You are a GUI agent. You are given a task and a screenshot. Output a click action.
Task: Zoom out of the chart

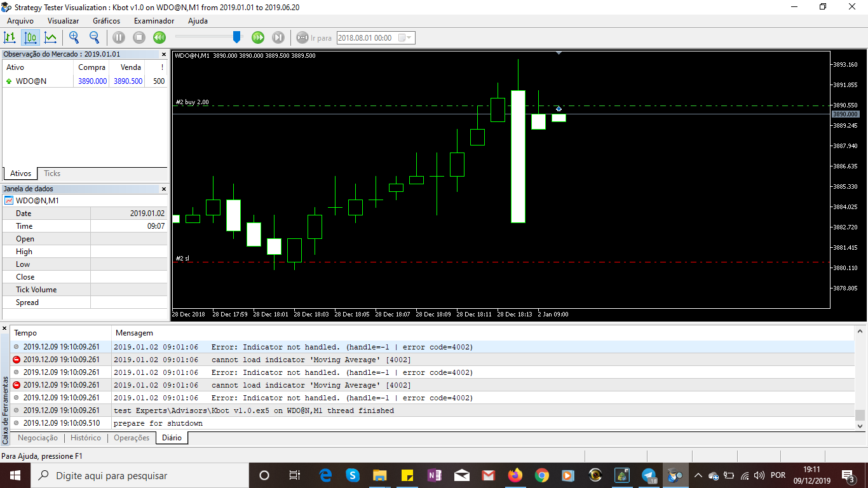pyautogui.click(x=94, y=37)
